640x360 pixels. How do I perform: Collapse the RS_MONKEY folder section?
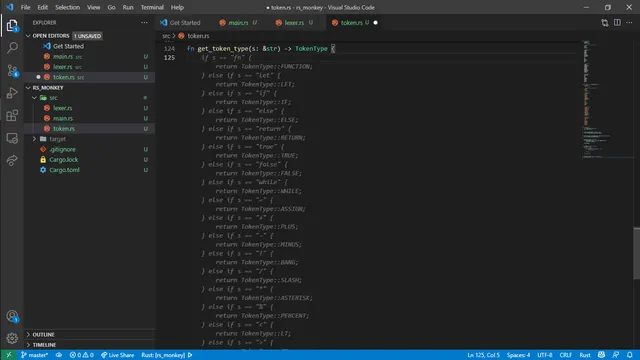pos(28,87)
